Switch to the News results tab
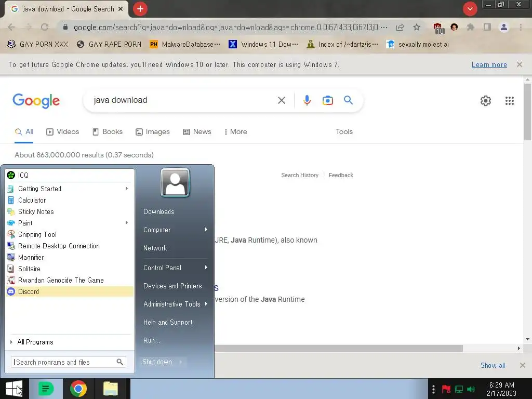 [197, 131]
